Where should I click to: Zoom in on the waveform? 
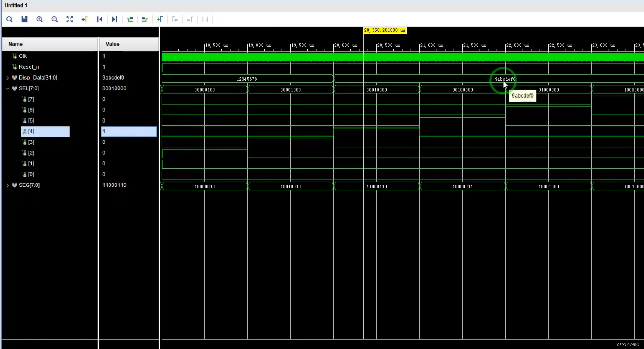pos(40,19)
